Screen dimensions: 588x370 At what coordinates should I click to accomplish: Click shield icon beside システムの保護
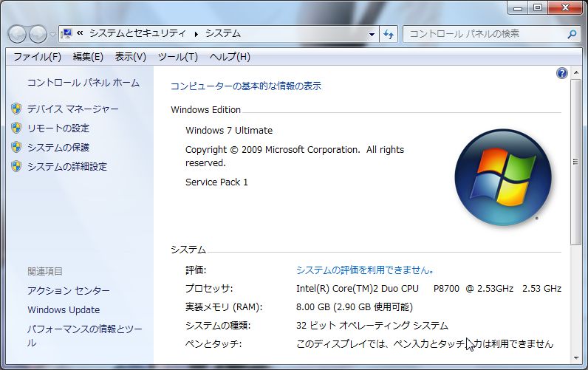16,147
